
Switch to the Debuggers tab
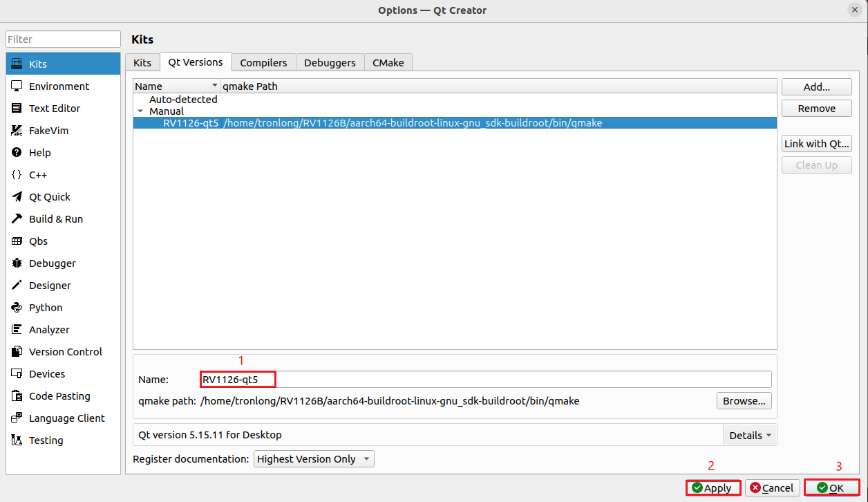pos(330,62)
